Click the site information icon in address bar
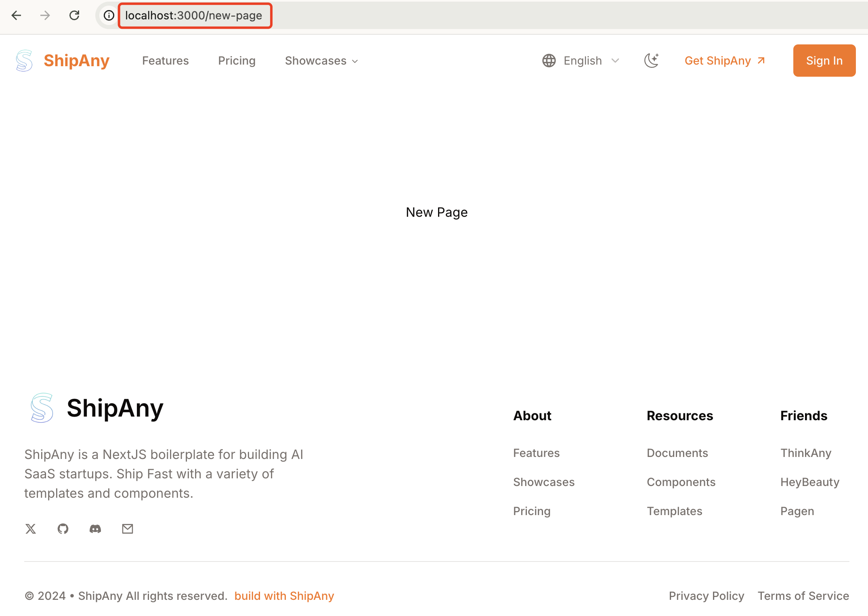The height and width of the screenshot is (616, 868). pos(108,15)
